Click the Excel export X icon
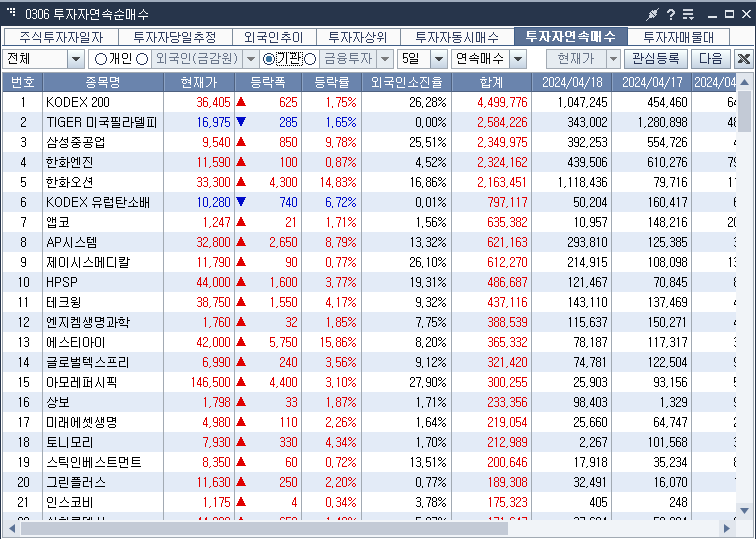Screen dimensions: 756x539 [x=743, y=59]
